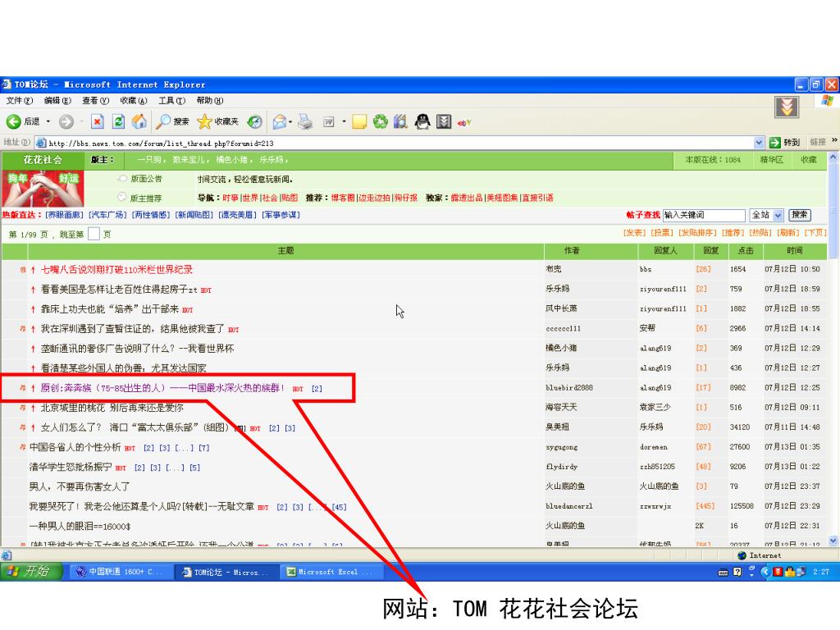
Task: Click the vertical scrollbar down arrow
Action: pos(833,541)
